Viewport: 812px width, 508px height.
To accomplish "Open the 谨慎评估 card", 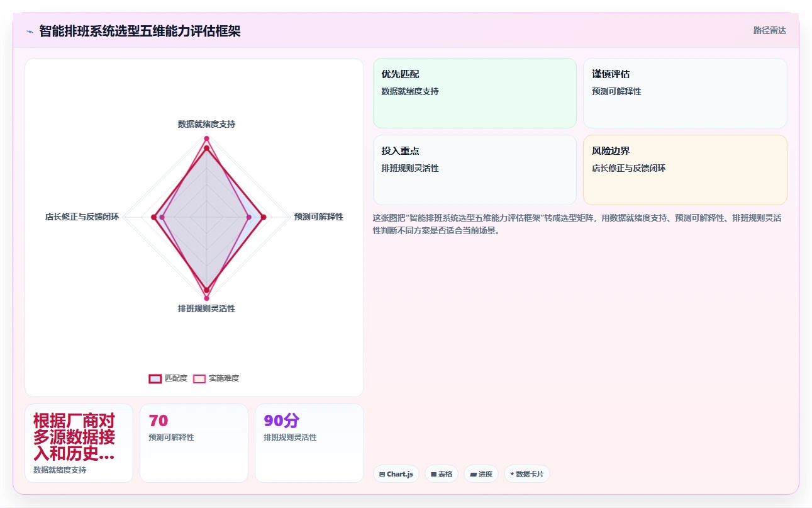I will click(685, 93).
